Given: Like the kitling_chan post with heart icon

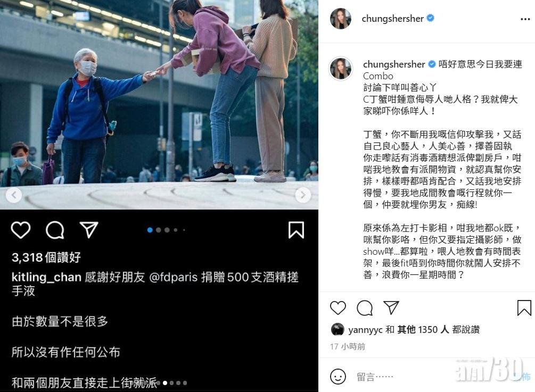Looking at the screenshot, I should click(21, 230).
